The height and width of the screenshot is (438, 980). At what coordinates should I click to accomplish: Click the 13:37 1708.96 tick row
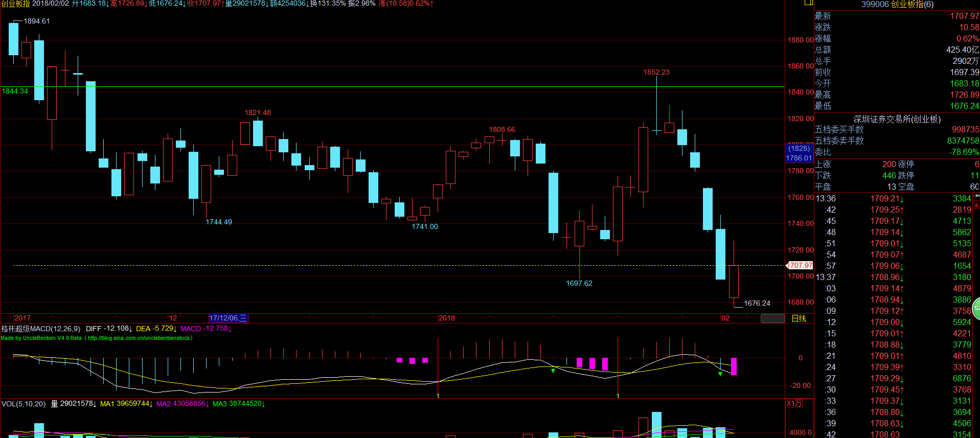pos(894,278)
